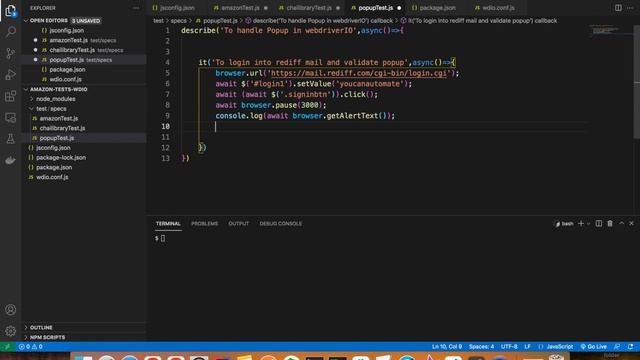
Task: Click the editor minimap preview
Action: pos(607,30)
